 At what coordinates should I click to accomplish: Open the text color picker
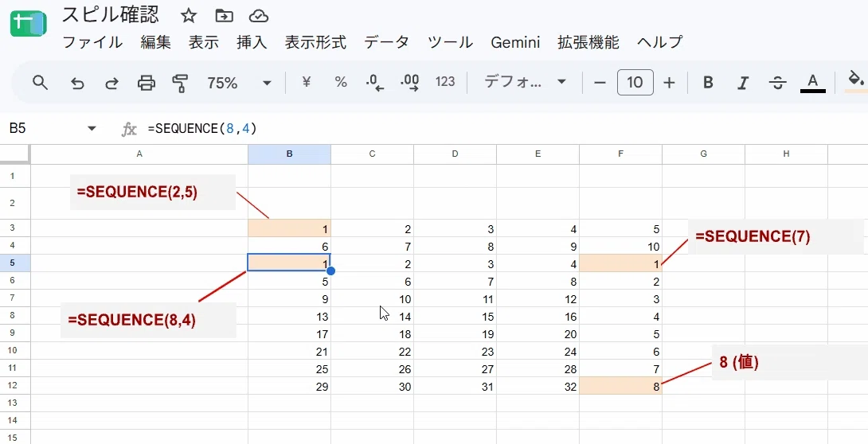point(812,83)
